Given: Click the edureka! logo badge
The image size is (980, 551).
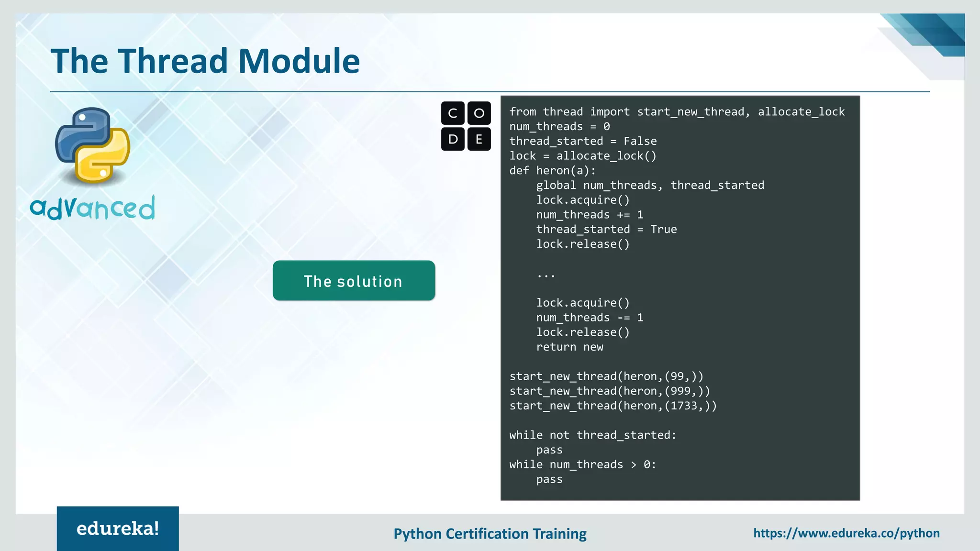Looking at the screenshot, I should pyautogui.click(x=118, y=529).
